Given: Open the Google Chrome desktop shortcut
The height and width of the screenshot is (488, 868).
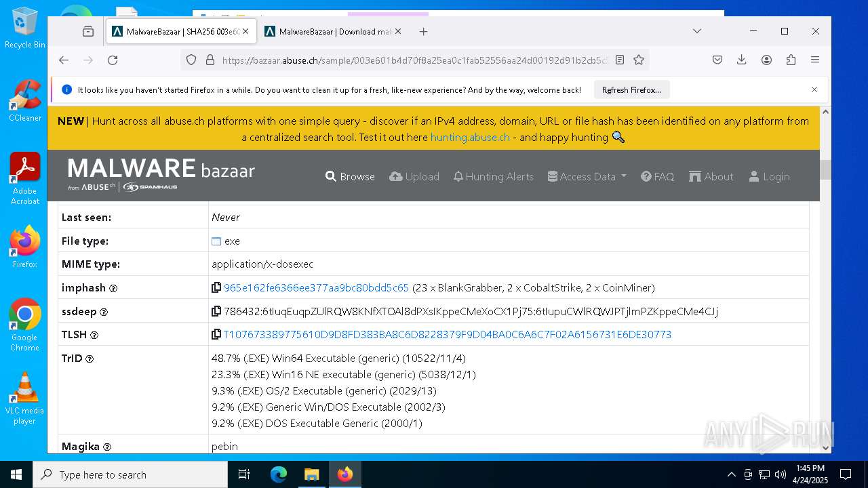Looking at the screenshot, I should click(x=24, y=325).
